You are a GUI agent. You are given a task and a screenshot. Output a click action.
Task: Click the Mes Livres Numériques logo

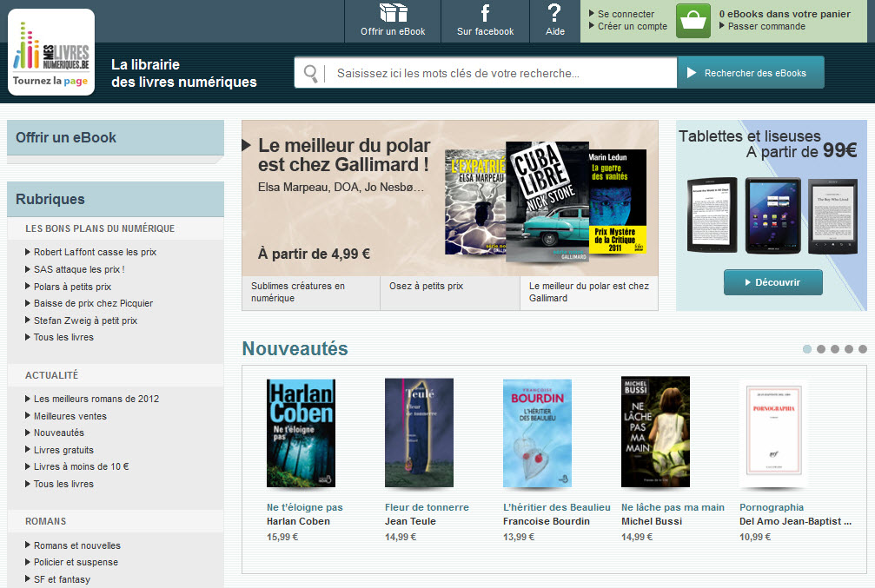(50, 52)
